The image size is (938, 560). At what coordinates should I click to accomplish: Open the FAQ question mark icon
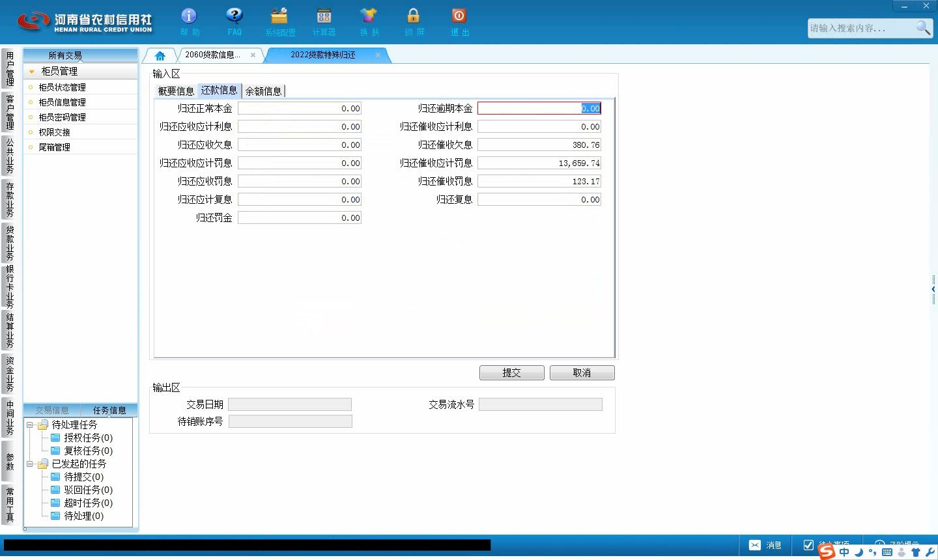pyautogui.click(x=234, y=16)
